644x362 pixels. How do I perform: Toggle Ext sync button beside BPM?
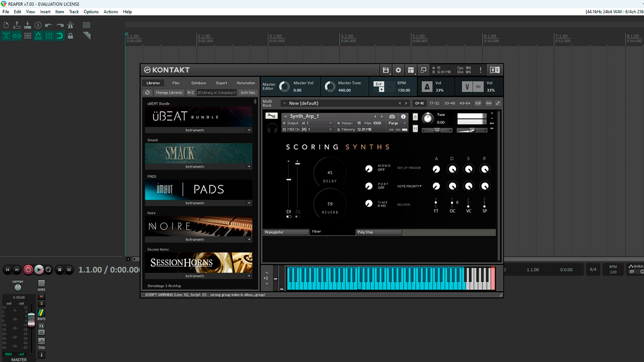[379, 84]
